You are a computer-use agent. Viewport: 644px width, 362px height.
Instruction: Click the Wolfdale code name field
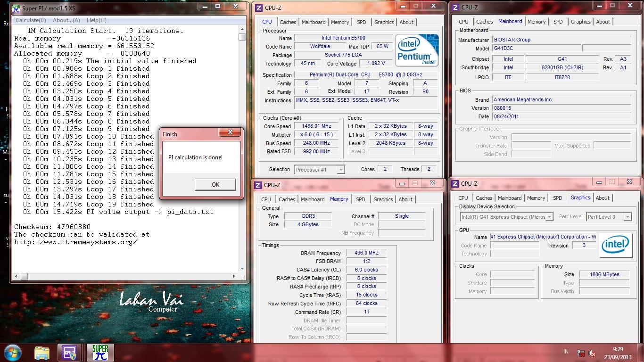(320, 47)
